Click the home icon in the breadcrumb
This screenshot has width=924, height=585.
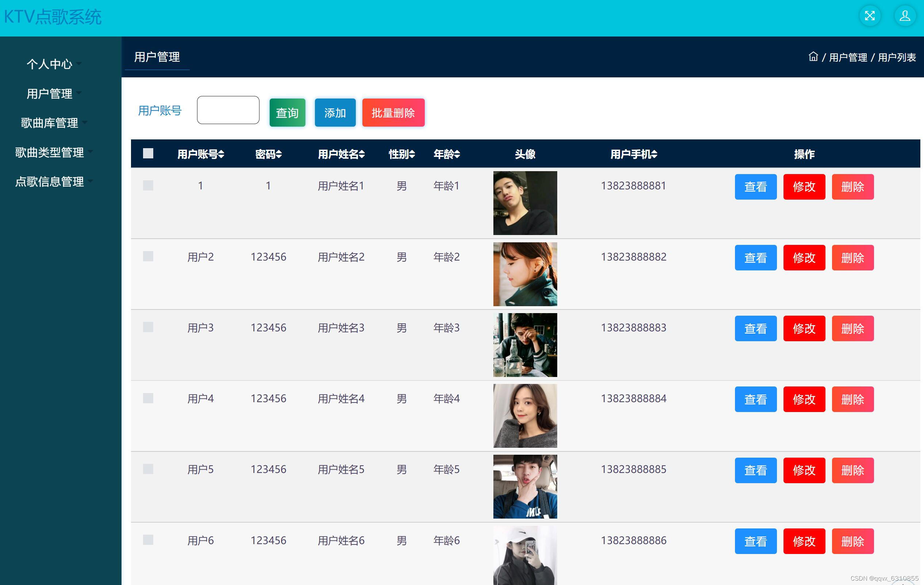pyautogui.click(x=813, y=57)
